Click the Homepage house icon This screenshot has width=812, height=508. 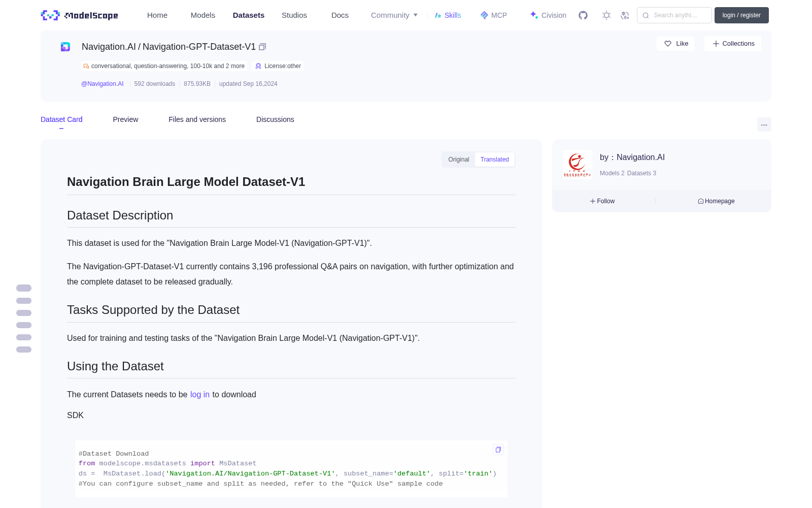[701, 201]
